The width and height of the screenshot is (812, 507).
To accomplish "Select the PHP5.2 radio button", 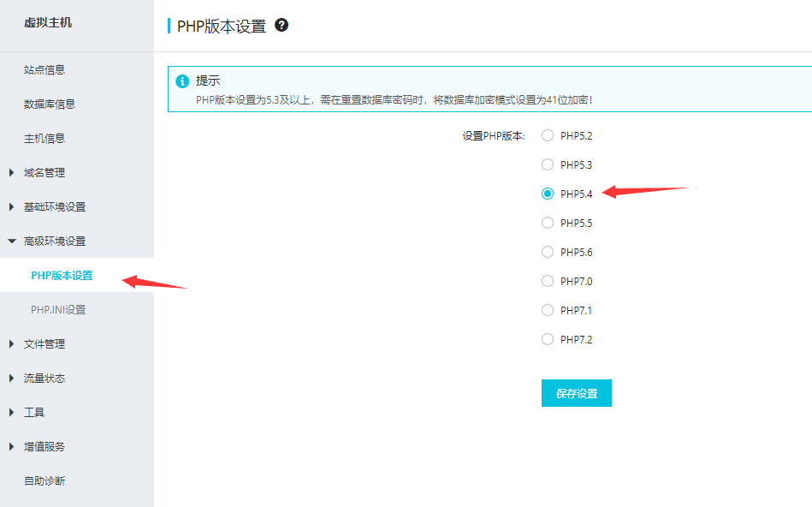I will coord(548,135).
